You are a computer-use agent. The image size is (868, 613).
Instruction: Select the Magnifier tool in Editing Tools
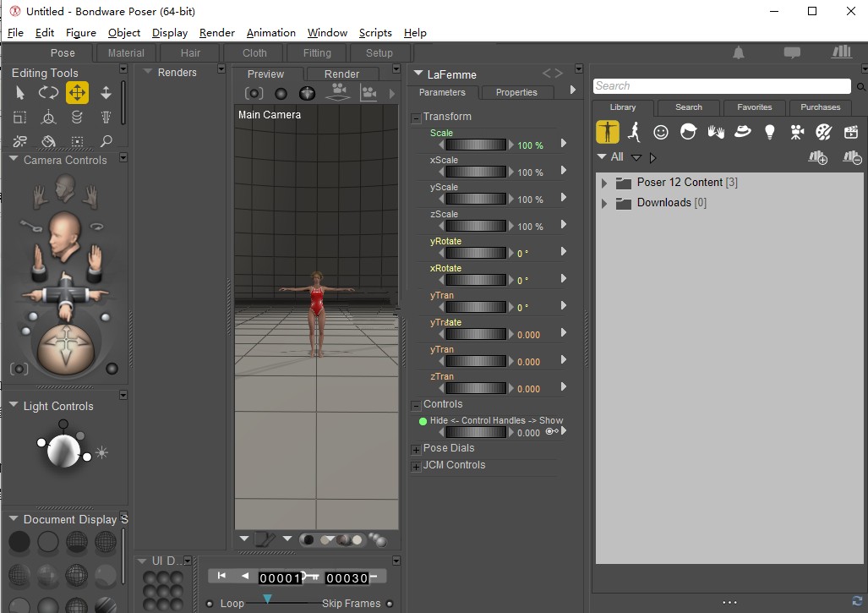click(x=106, y=141)
